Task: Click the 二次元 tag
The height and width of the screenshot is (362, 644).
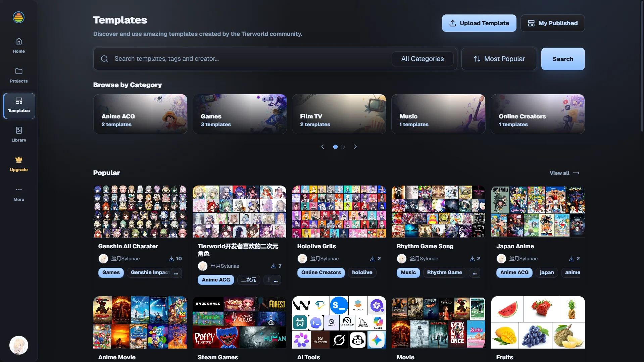Action: click(249, 280)
